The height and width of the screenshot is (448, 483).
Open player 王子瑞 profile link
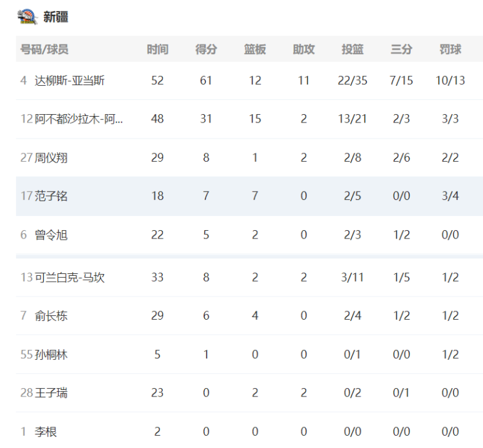[51, 393]
